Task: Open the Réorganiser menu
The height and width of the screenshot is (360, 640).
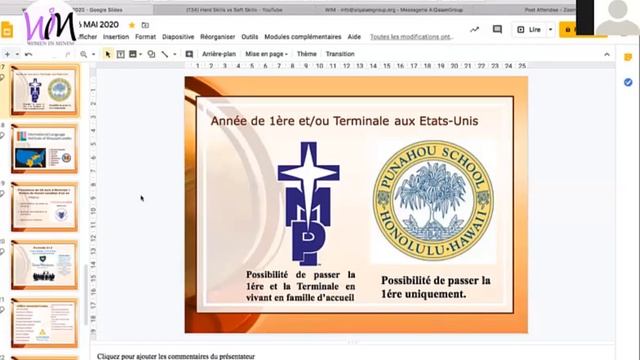Action: [218, 37]
